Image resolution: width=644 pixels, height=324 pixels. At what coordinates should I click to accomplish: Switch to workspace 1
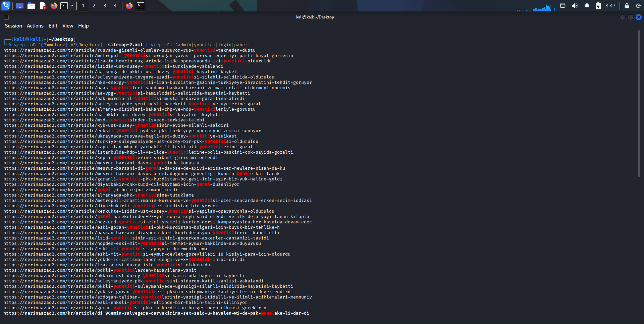coord(83,6)
